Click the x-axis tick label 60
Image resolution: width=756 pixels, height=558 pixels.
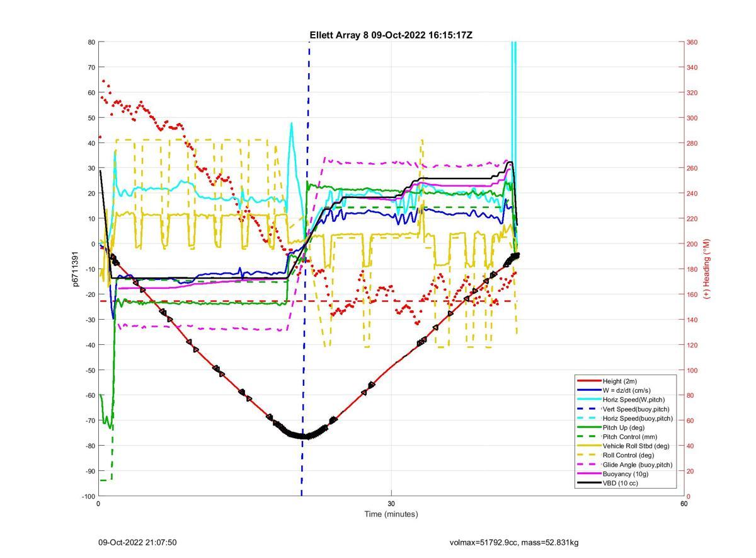[x=684, y=504]
